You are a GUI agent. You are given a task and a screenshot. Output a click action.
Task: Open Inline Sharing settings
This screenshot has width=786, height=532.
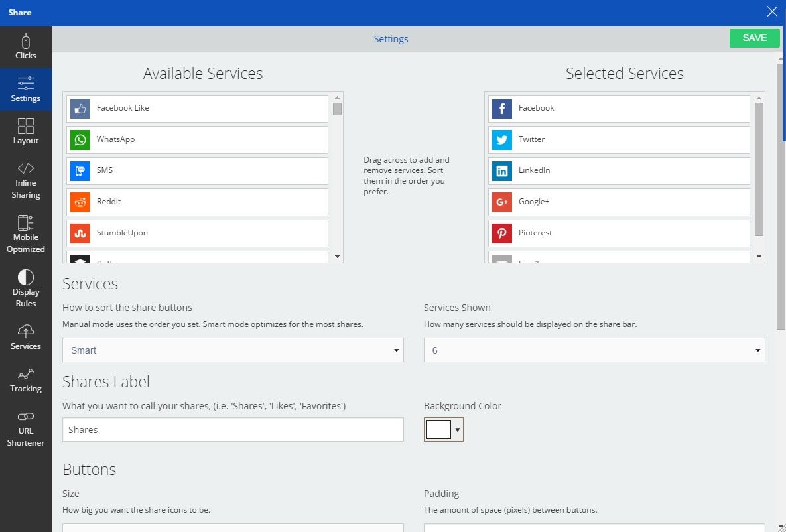26,180
